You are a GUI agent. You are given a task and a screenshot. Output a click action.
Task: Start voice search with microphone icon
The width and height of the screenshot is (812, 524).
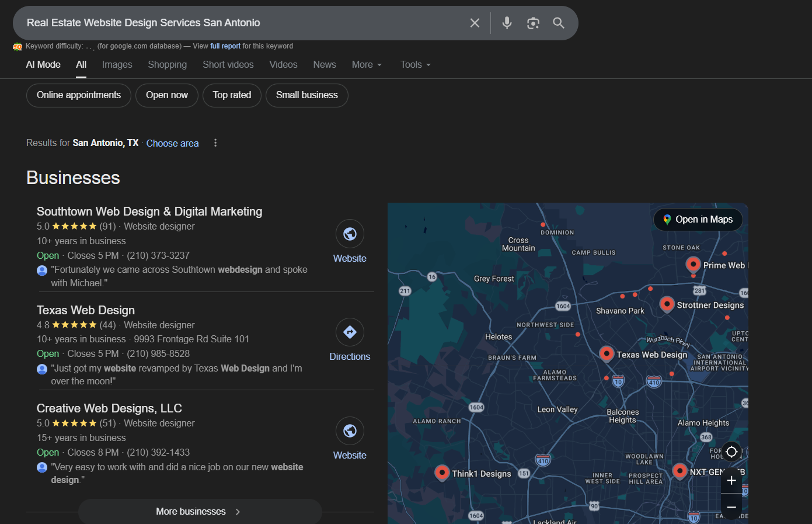(x=507, y=23)
